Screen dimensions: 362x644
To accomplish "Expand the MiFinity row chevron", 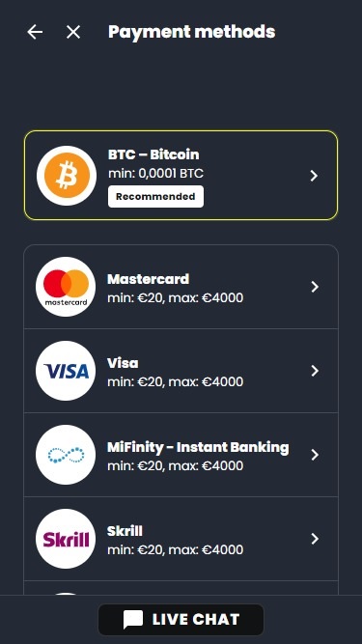I will point(315,455).
